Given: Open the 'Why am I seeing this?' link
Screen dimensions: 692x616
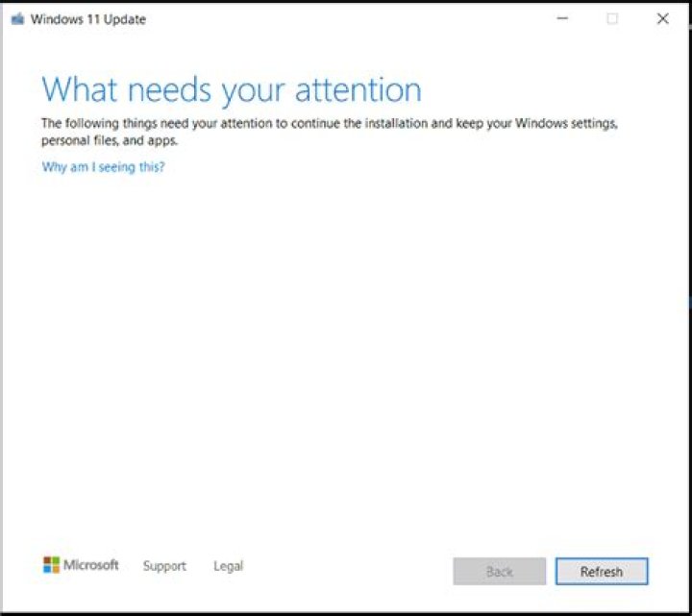Looking at the screenshot, I should click(103, 167).
